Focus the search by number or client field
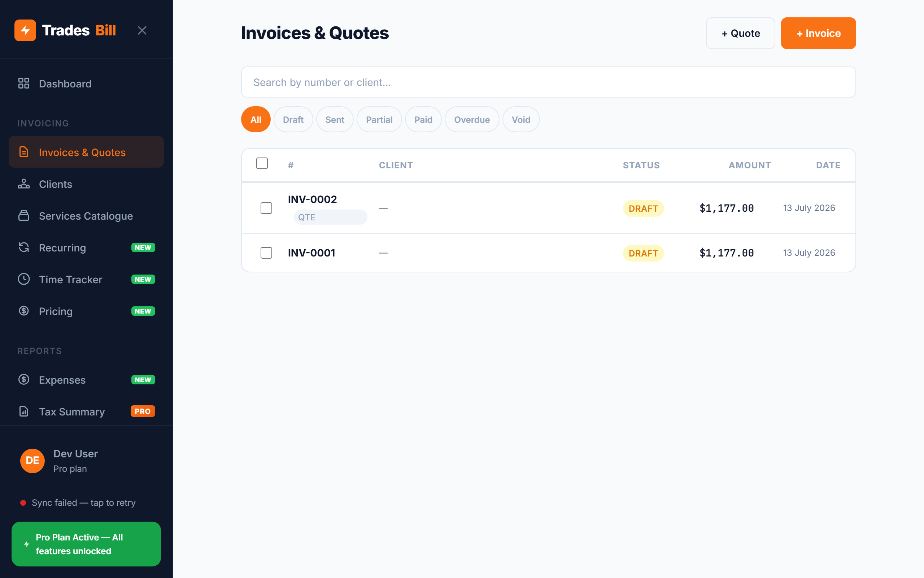 click(548, 82)
